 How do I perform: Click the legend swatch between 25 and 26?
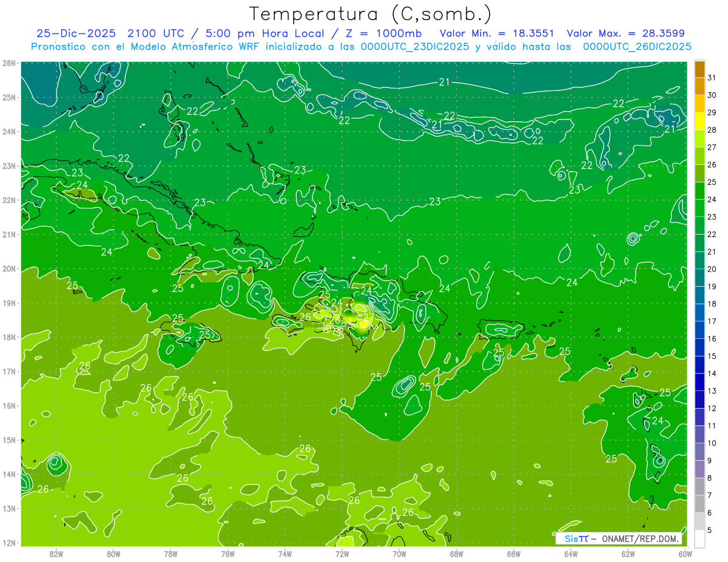[x=699, y=173]
